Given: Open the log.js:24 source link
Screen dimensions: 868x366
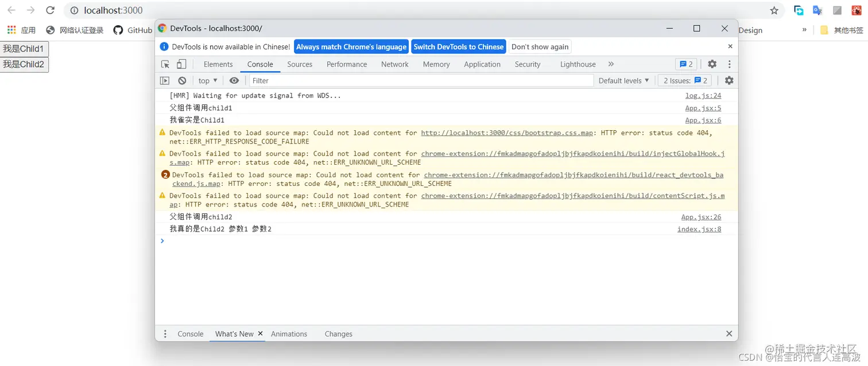Looking at the screenshot, I should 703,96.
